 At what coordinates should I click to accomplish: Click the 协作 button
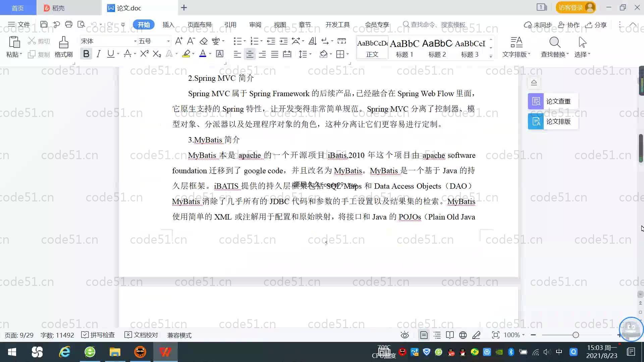pyautogui.click(x=569, y=25)
